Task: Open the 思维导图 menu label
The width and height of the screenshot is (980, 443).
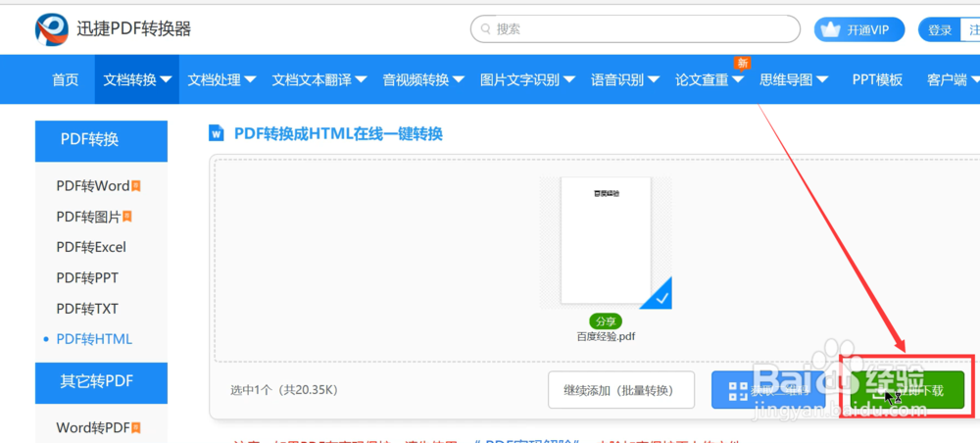Action: (786, 79)
